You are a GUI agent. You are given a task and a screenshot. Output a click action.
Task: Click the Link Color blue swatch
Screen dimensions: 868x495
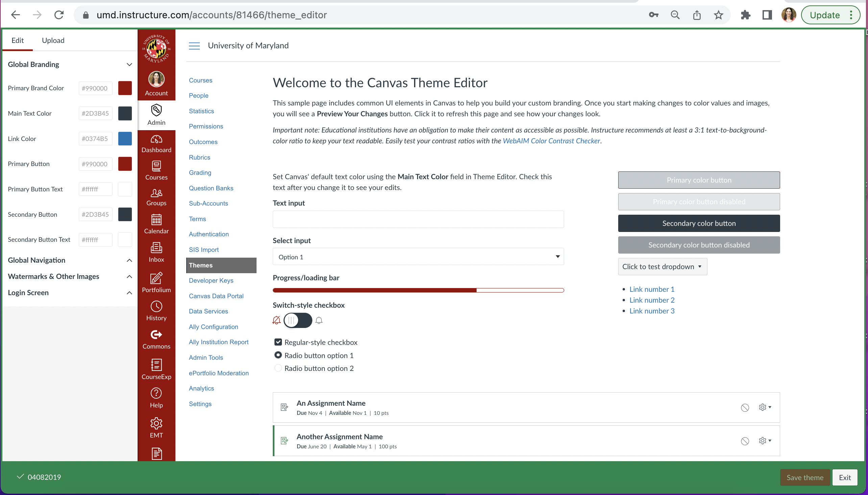[125, 139]
